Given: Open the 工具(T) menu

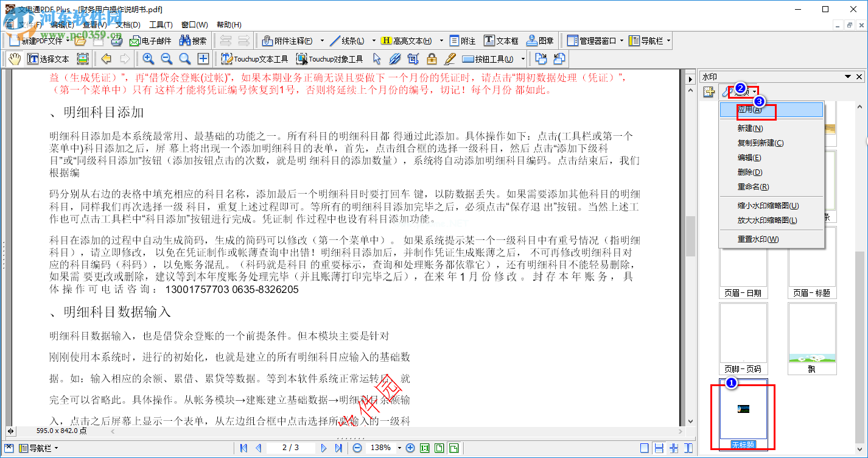Looking at the screenshot, I should (161, 25).
